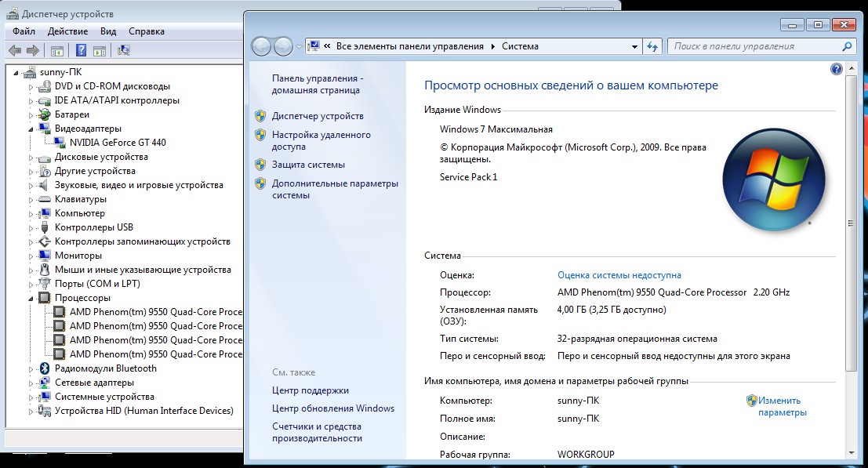Select the NVIDIA GeForce GT 440 adapter icon

pos(60,143)
